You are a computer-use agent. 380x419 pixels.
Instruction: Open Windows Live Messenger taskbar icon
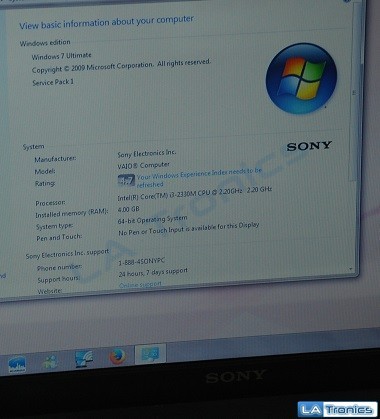(x=50, y=362)
